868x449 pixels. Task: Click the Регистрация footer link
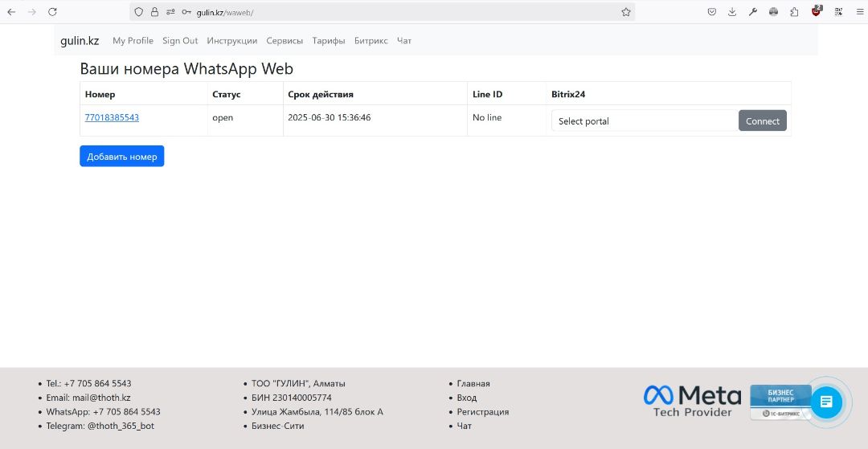tap(482, 412)
